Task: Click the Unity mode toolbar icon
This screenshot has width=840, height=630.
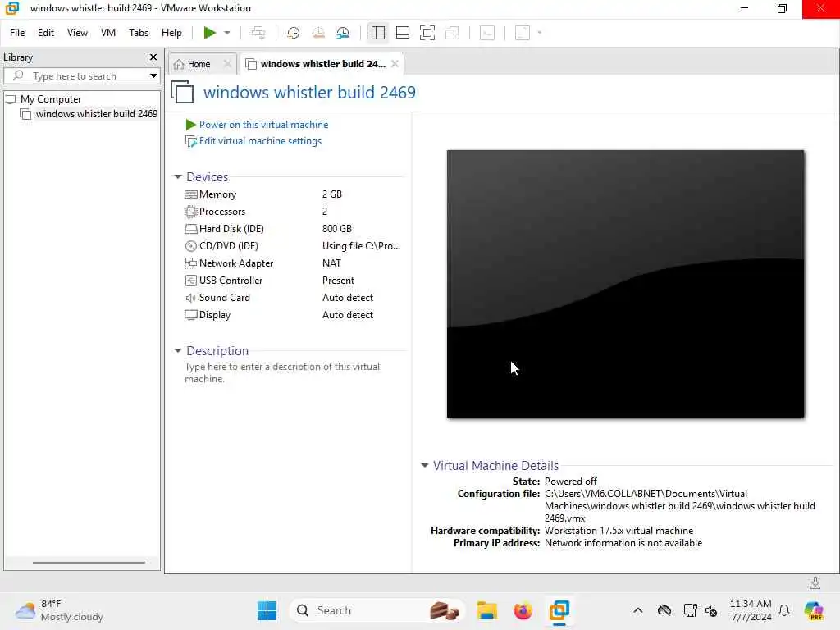Action: click(x=452, y=33)
